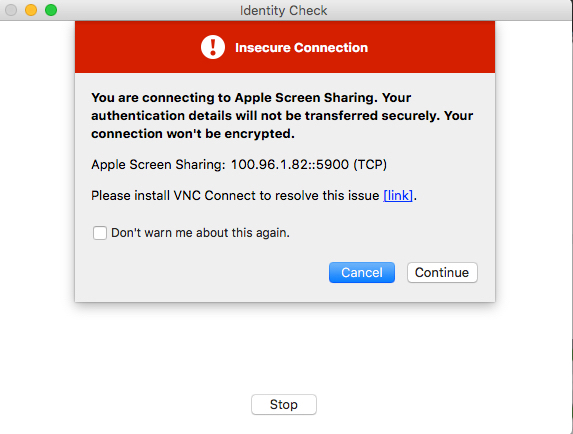Click the grayed-out close window button
This screenshot has height=434, width=573.
[11, 10]
